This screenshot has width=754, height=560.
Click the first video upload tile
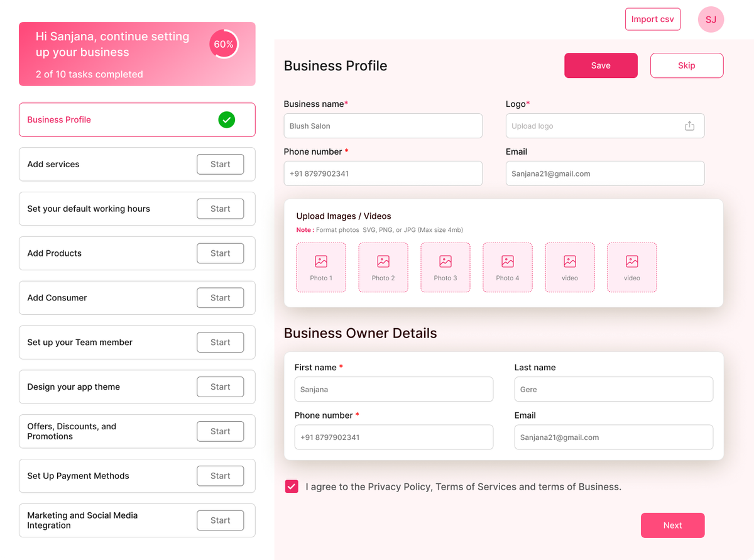point(570,268)
